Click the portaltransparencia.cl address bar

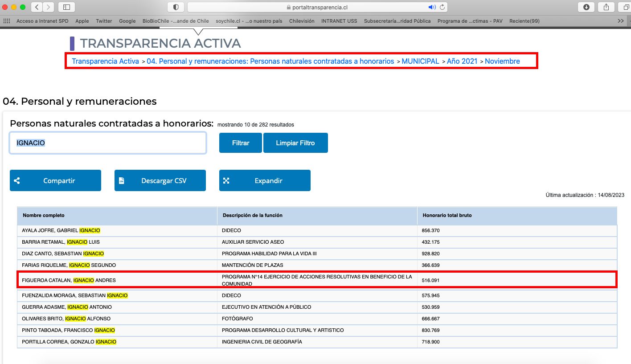317,7
